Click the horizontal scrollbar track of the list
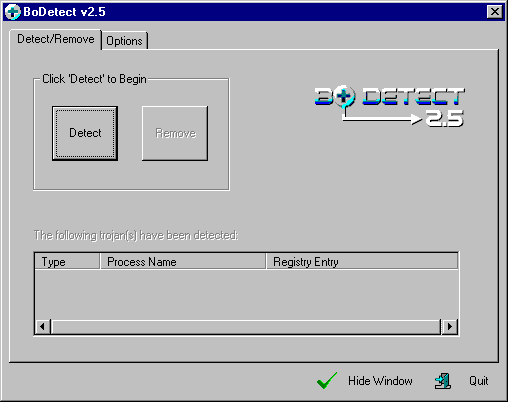Image resolution: width=508 pixels, height=402 pixels. click(x=246, y=326)
